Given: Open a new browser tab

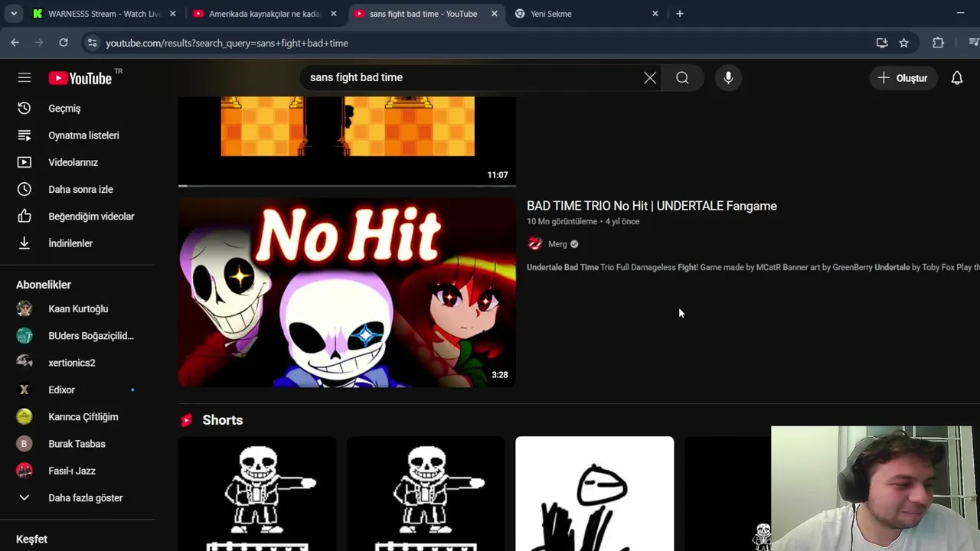Looking at the screenshot, I should click(x=680, y=14).
